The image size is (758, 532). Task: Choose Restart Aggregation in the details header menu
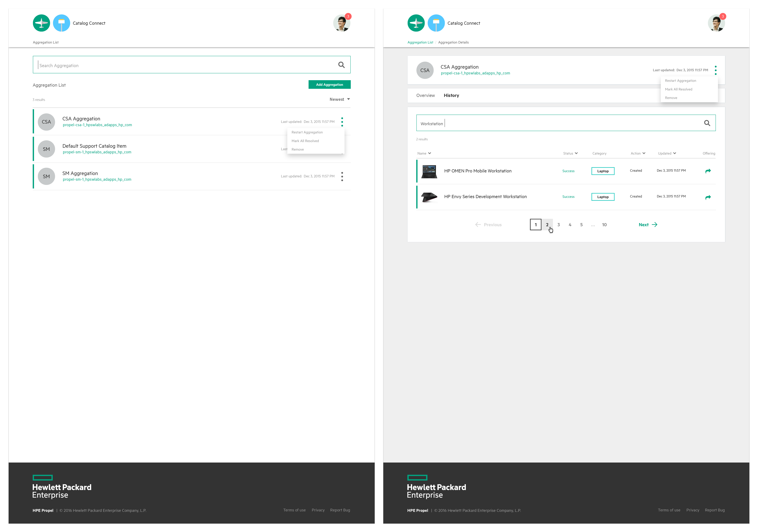coord(680,81)
